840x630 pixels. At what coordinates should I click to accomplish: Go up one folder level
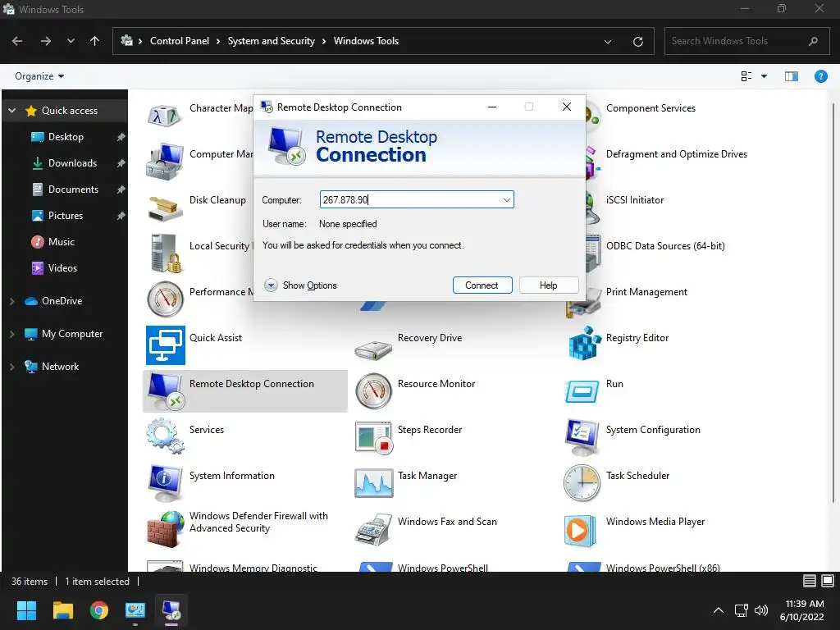click(x=95, y=41)
